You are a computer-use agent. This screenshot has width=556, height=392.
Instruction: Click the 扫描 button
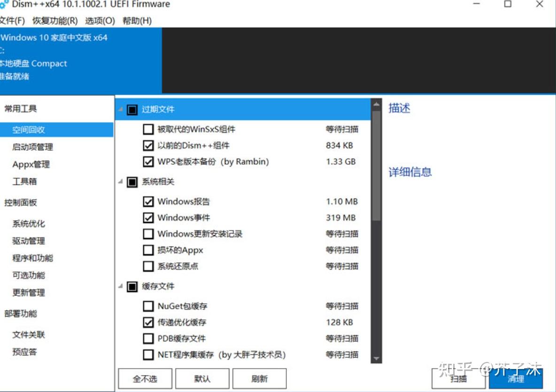(458, 378)
